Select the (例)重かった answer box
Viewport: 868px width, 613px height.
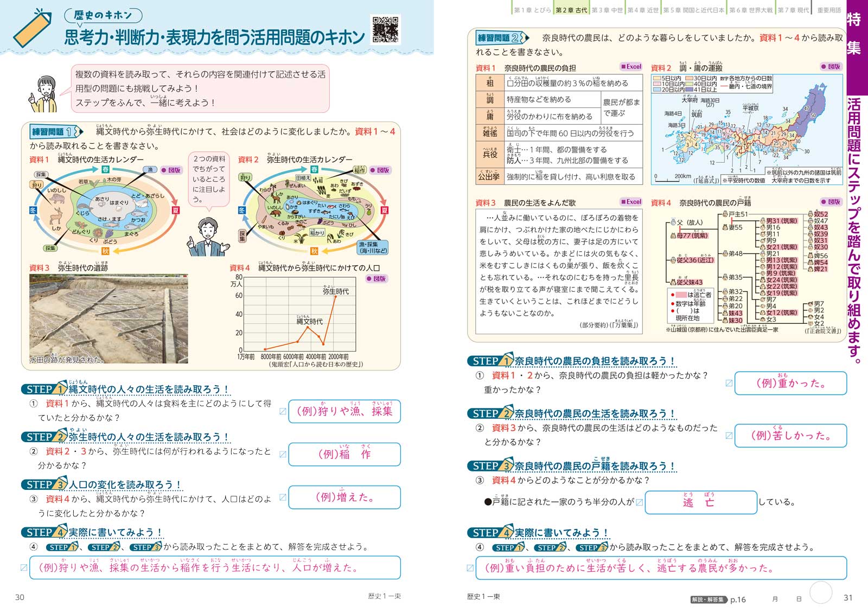(x=790, y=383)
